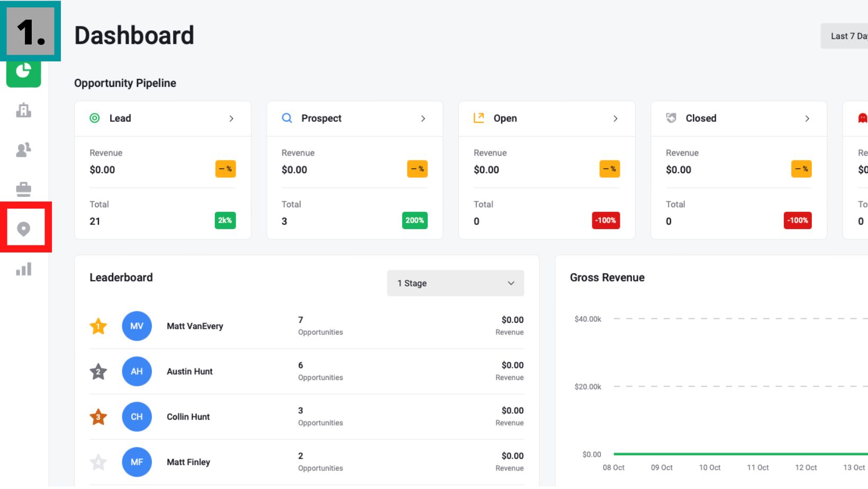Click the MF avatar circle

137,462
